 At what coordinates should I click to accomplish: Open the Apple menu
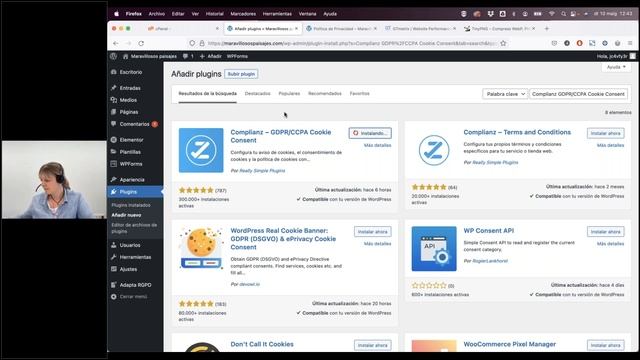[x=116, y=14]
